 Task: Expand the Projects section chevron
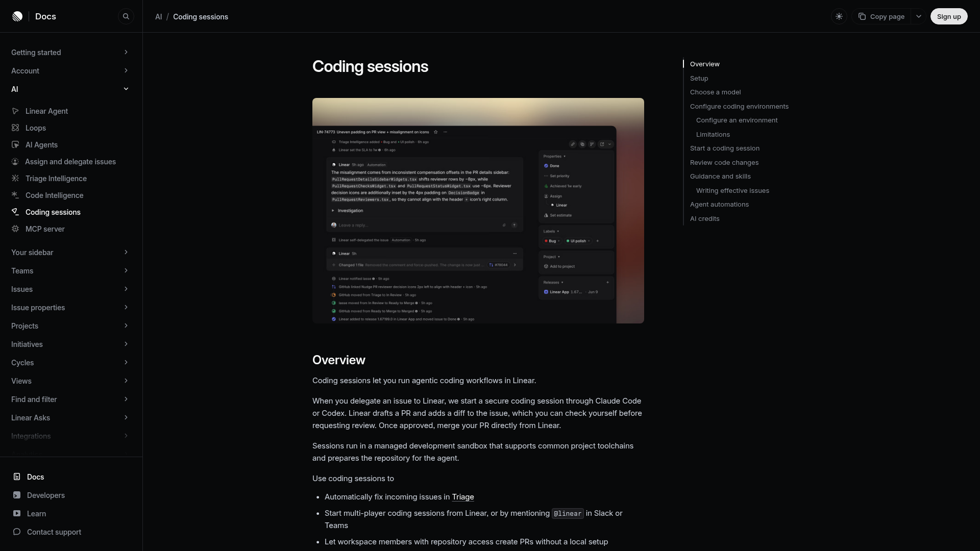point(126,325)
